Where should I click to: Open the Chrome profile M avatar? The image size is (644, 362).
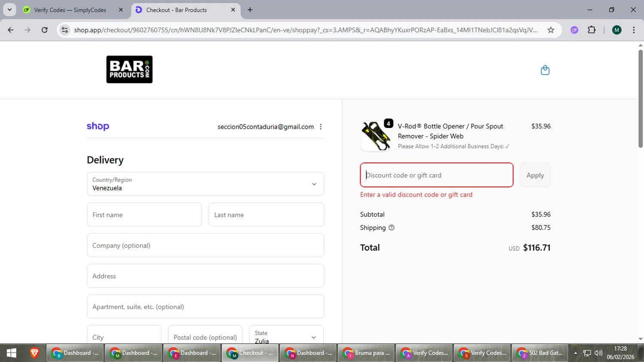617,30
